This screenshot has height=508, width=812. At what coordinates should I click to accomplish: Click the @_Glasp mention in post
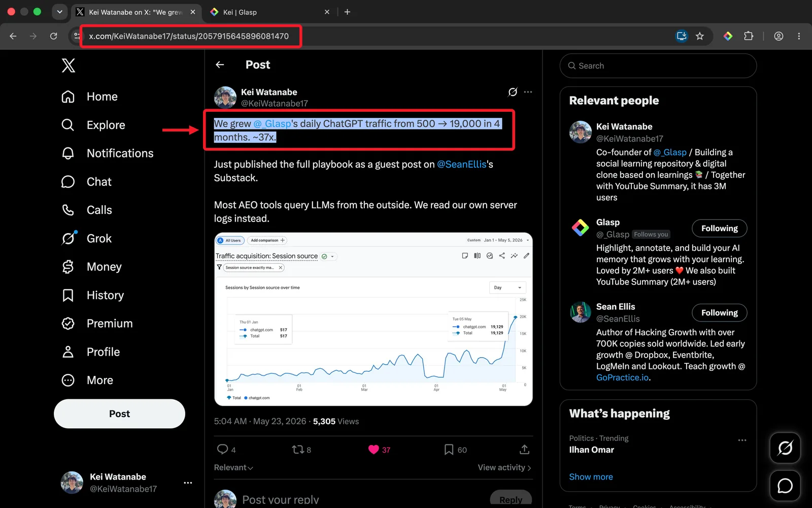tap(273, 123)
